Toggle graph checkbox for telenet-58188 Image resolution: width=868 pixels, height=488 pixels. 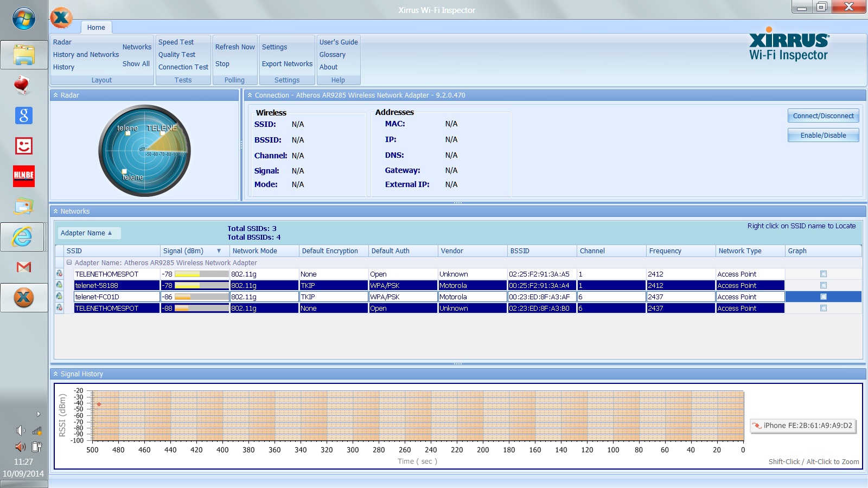[x=824, y=285]
